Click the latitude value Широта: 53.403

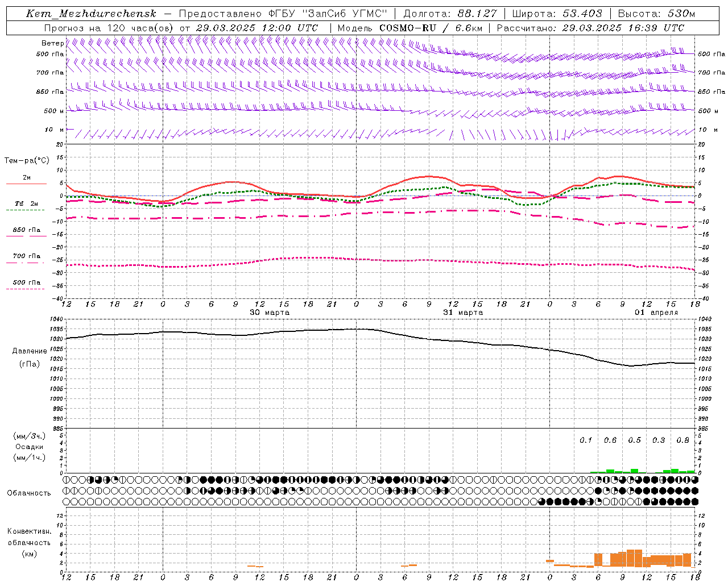pos(557,14)
